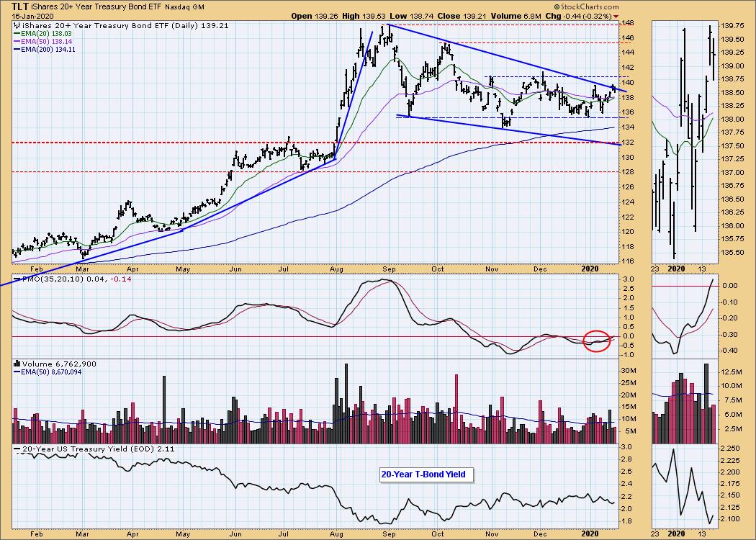Click the red down-arrow beside the Chg value
Screen dimensions: 756x540
tap(616, 17)
